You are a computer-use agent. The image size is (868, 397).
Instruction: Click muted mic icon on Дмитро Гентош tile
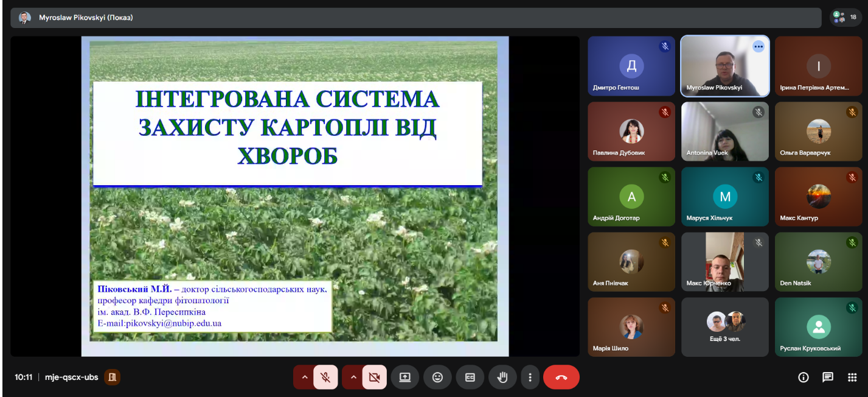tap(665, 46)
